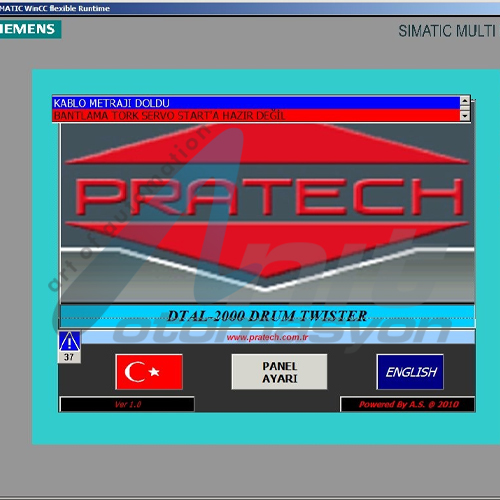Click the WinCC flexible Runtime title bar

[250, 8]
